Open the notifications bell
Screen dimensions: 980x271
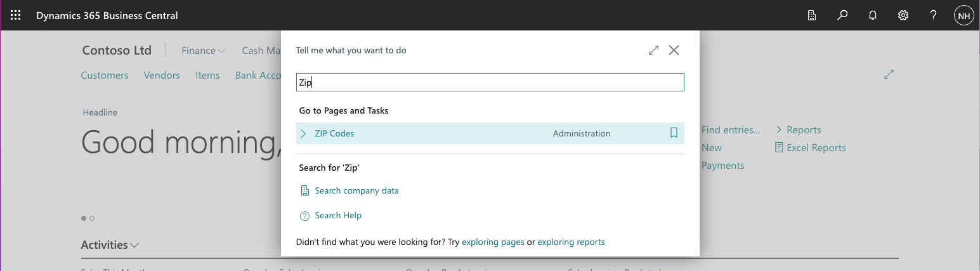point(873,15)
